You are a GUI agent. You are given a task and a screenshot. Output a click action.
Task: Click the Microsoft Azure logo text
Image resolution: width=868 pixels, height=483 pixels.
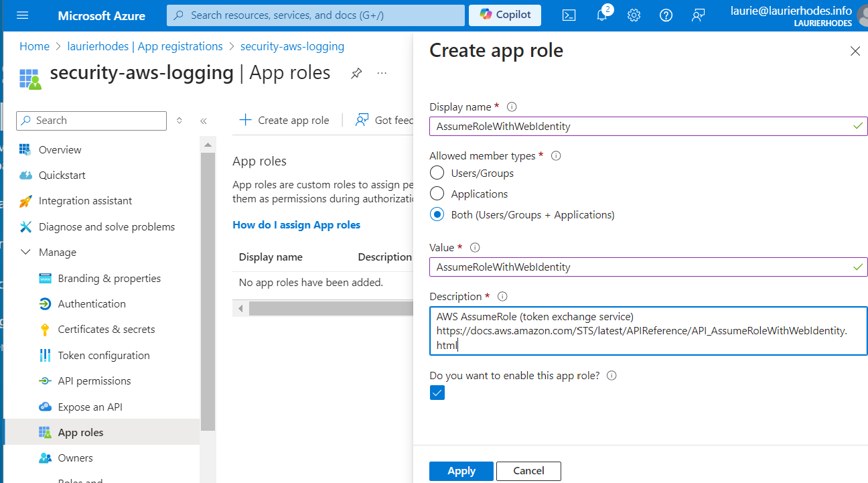point(102,15)
